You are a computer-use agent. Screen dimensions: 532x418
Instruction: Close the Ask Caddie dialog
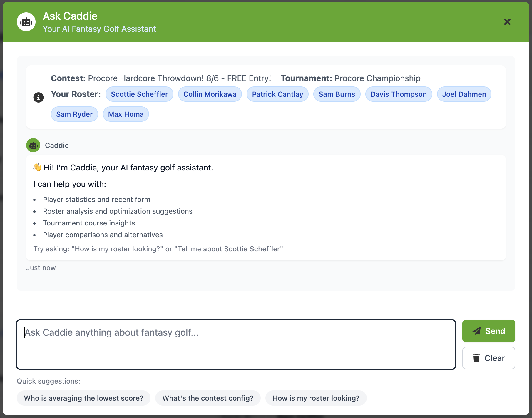click(x=507, y=22)
